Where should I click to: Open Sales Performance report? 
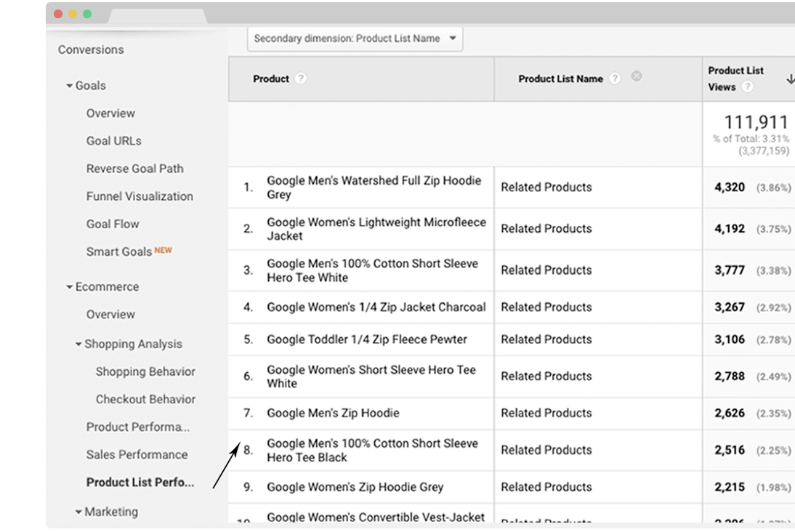click(137, 454)
